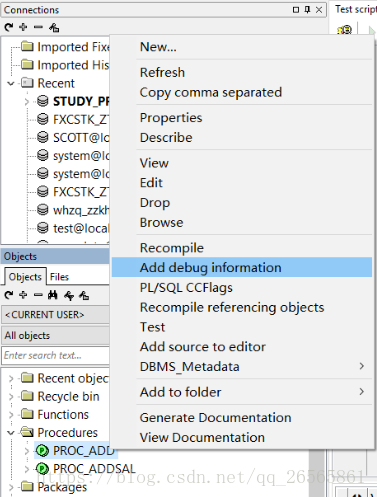Click minus icon in Objects toolbar
The height and width of the screenshot is (497, 377).
38,295
